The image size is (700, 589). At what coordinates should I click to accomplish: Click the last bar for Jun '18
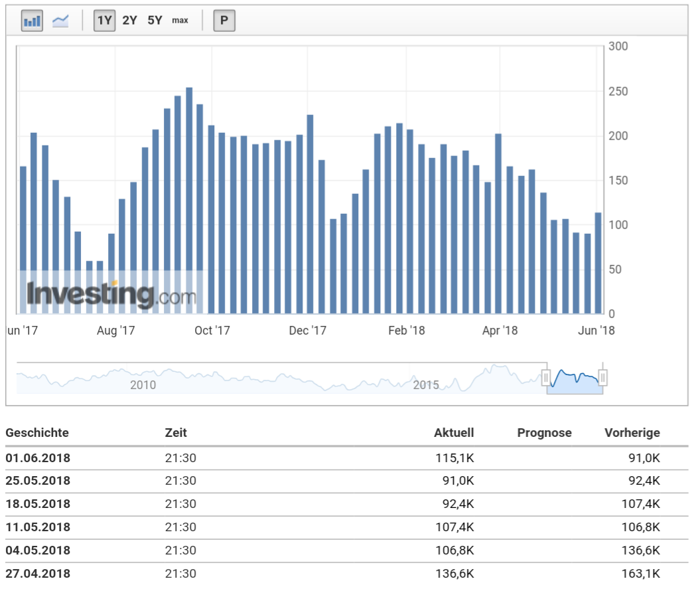click(x=598, y=263)
